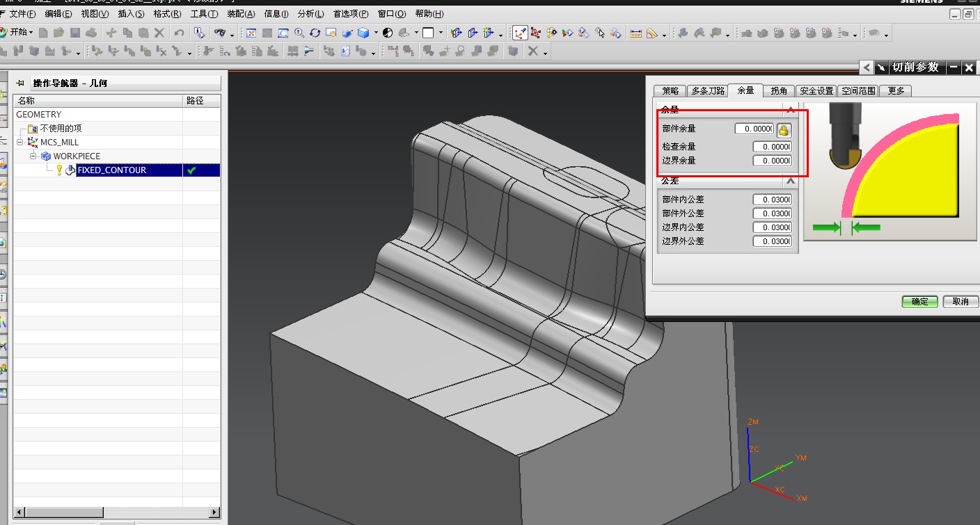This screenshot has height=525, width=980.
Task: Collapse the WORKPIECE tree node
Action: click(x=33, y=156)
